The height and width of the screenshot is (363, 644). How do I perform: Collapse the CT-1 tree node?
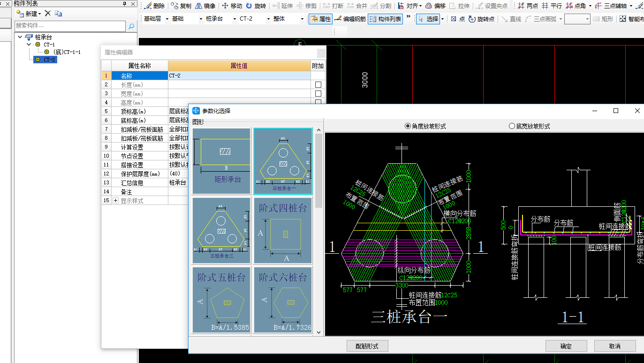[29, 45]
